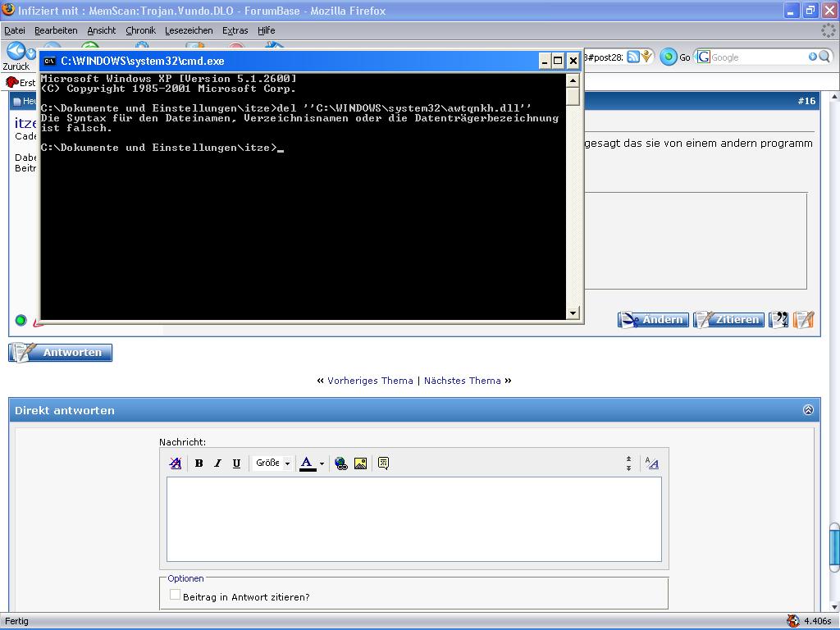Screen dimensions: 840x630
Task: Open the Hilfe menu
Action: pyautogui.click(x=267, y=30)
